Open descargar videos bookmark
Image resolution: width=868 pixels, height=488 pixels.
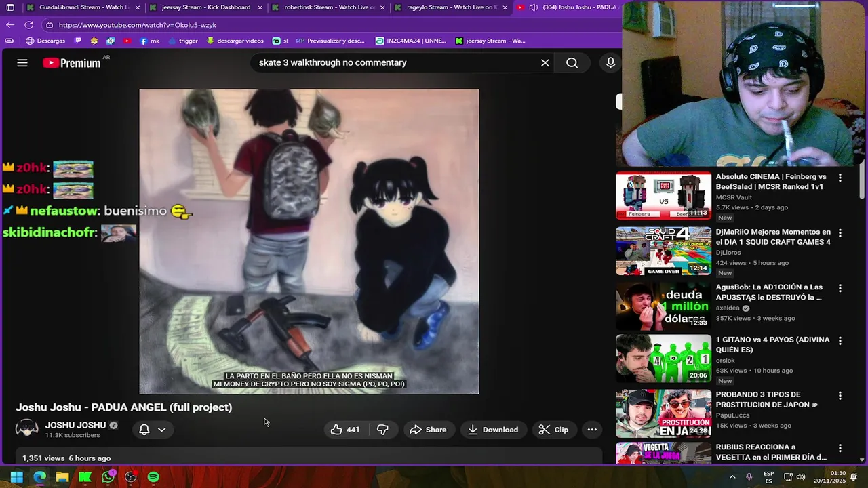pos(235,41)
